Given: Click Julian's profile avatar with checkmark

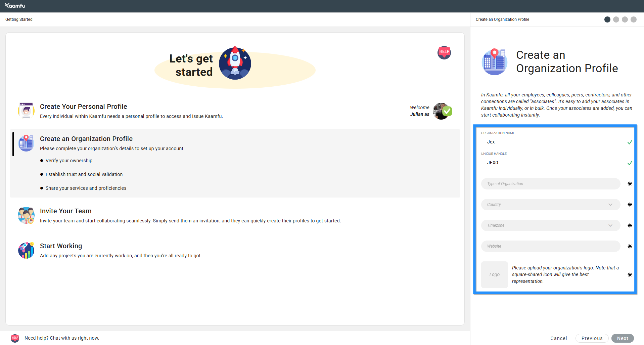Looking at the screenshot, I should tap(442, 111).
